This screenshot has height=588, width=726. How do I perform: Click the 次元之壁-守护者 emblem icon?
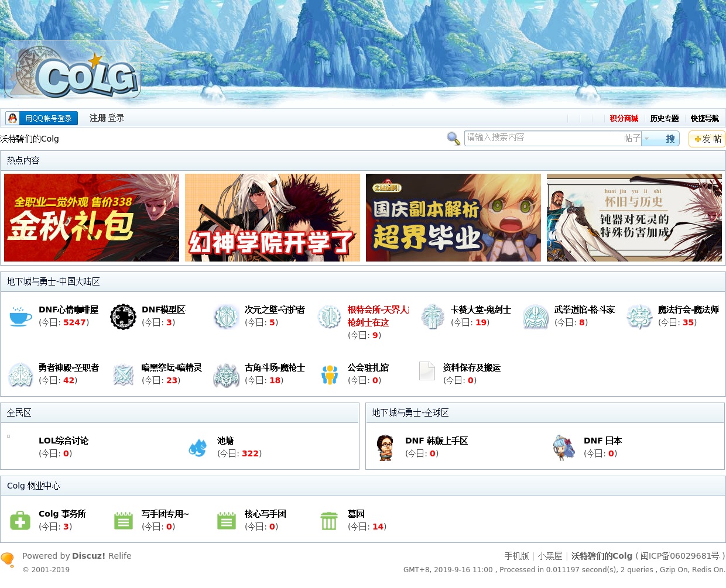pyautogui.click(x=226, y=317)
